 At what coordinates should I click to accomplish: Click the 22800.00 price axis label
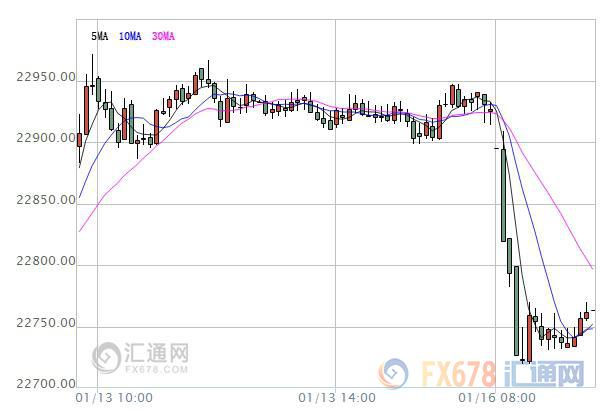pos(46,261)
